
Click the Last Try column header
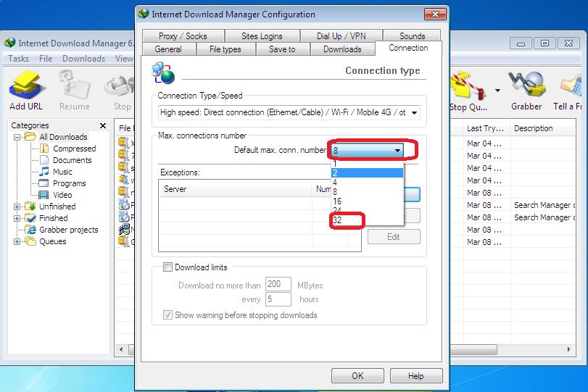486,128
